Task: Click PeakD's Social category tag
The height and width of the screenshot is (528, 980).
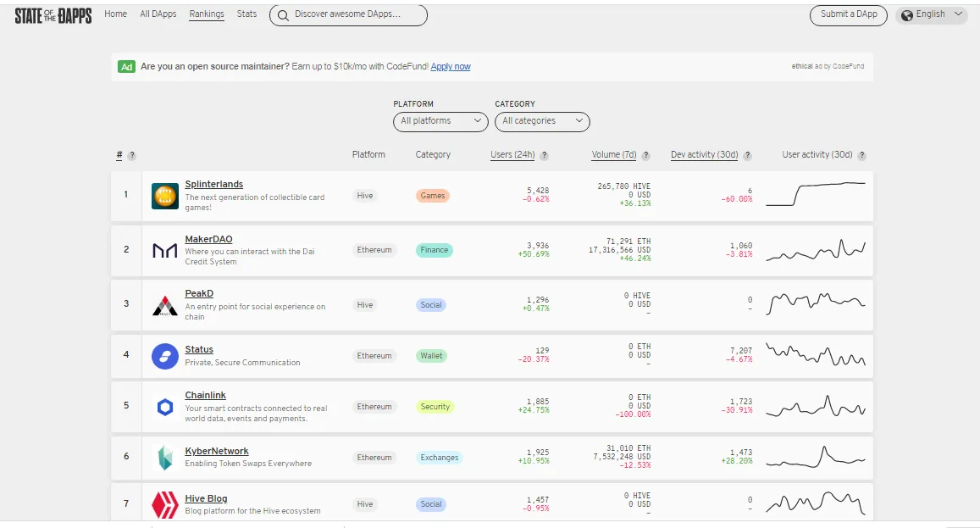Action: coord(431,305)
